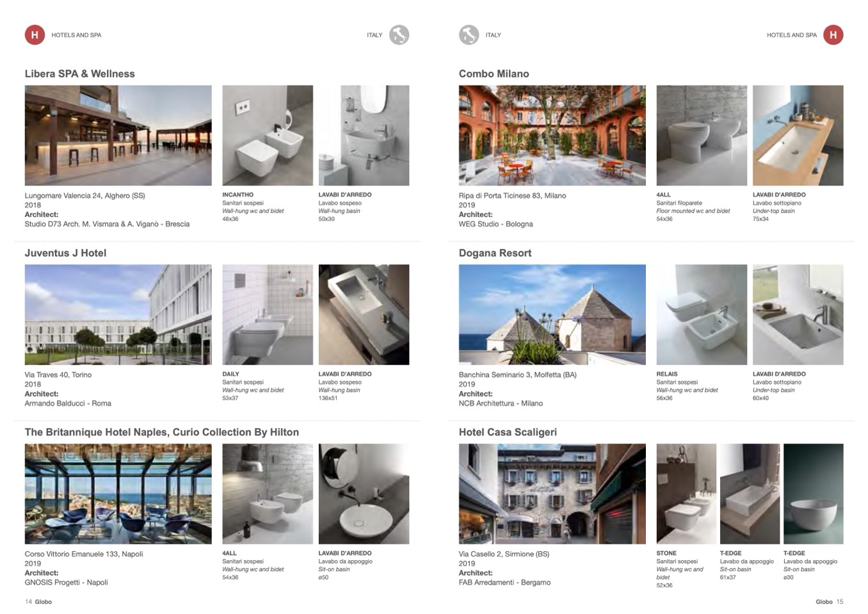Click the Combo Milano heading
This screenshot has width=868, height=614.
coord(494,74)
